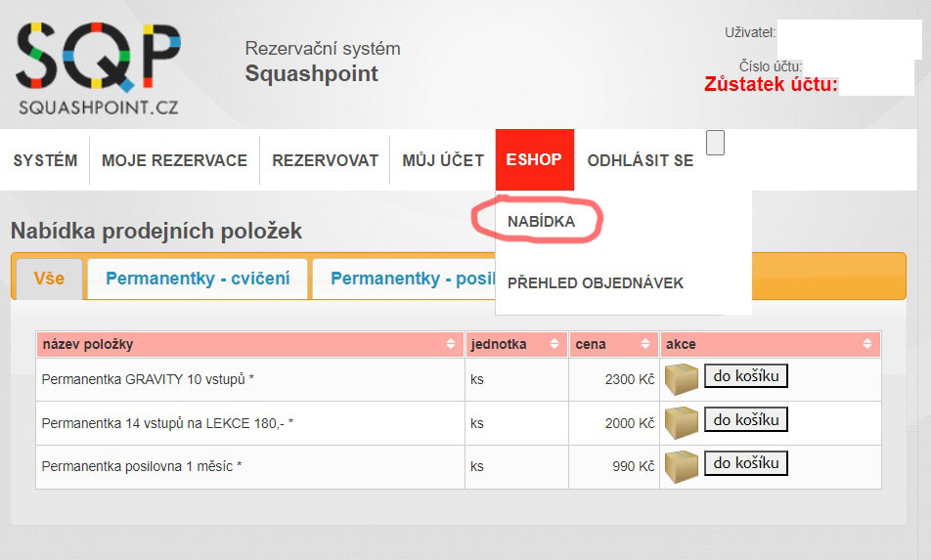
Task: Click the box icon for Permanentka GRAVITY
Action: (683, 379)
